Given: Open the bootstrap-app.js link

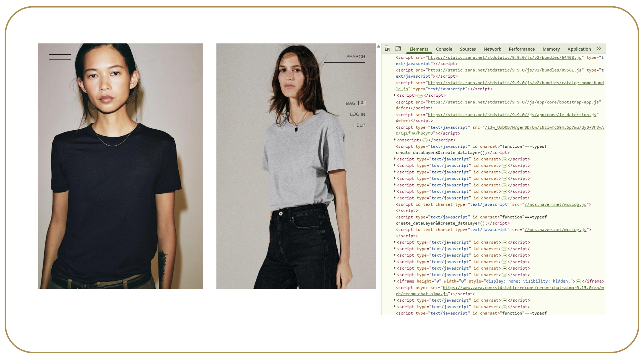Looking at the screenshot, I should click(x=513, y=102).
